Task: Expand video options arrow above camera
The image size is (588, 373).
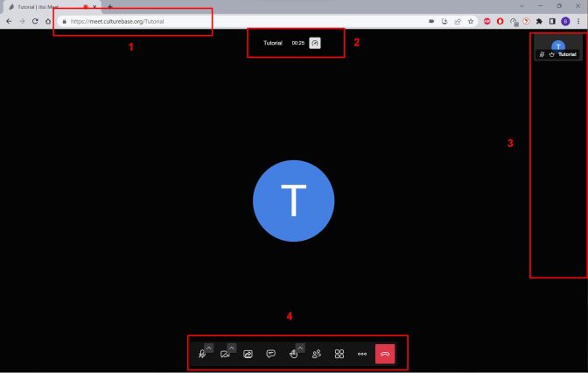Action: coord(232,348)
